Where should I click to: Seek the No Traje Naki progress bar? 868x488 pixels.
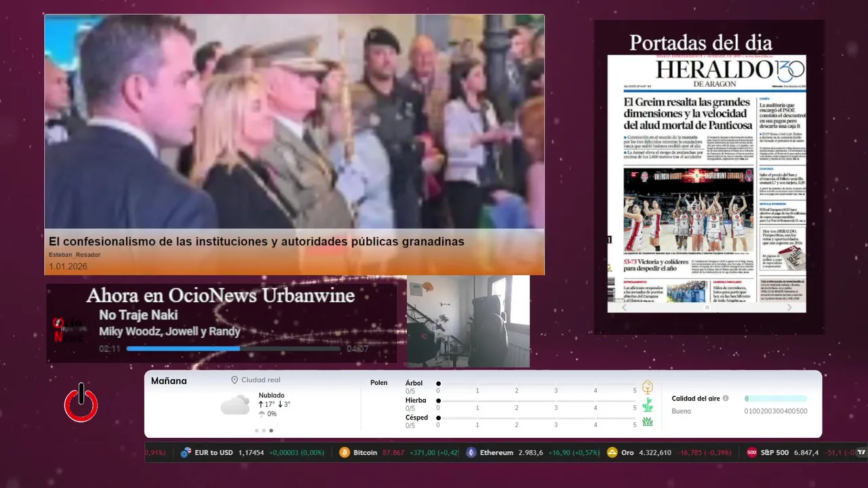tap(233, 349)
